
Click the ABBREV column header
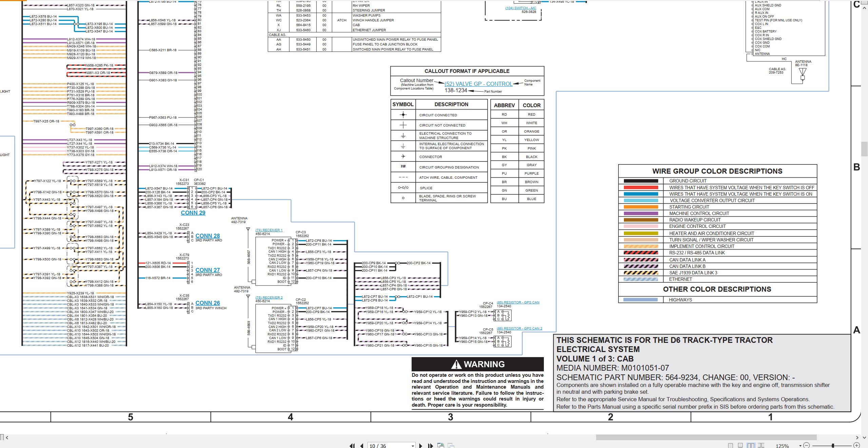pos(504,105)
